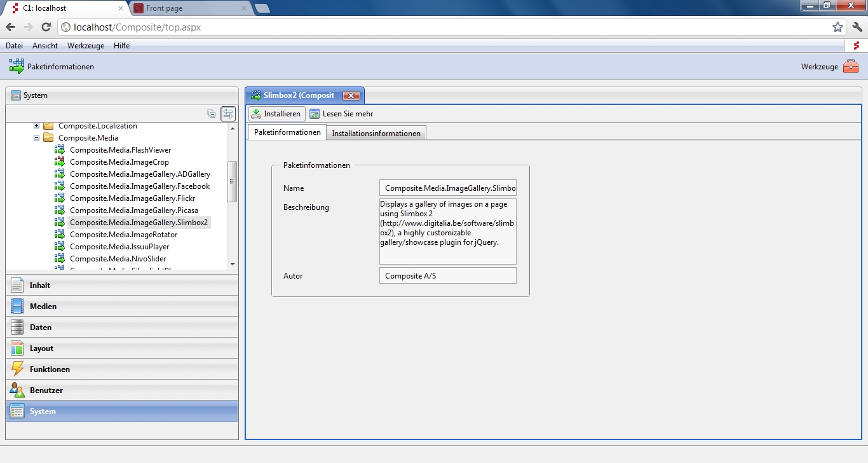Bookmark page with the star icon
This screenshot has height=463, width=868.
[x=837, y=27]
